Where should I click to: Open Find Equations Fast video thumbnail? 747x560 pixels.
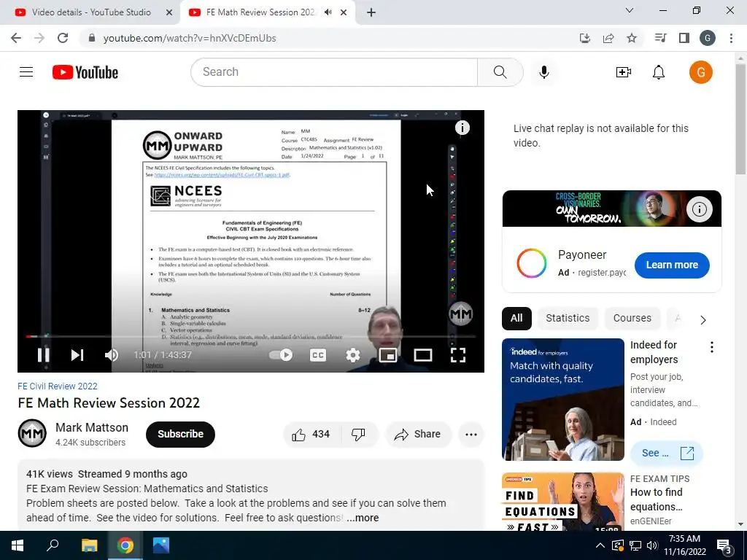[562, 502]
